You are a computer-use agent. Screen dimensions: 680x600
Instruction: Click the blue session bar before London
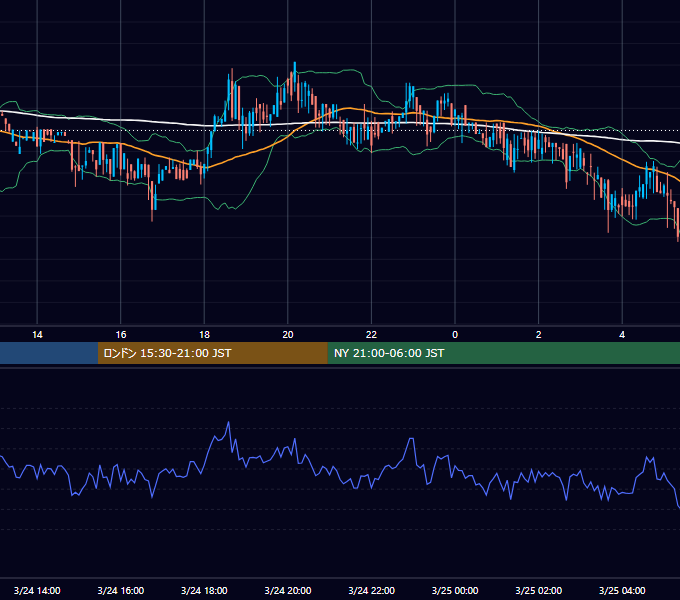tap(49, 353)
